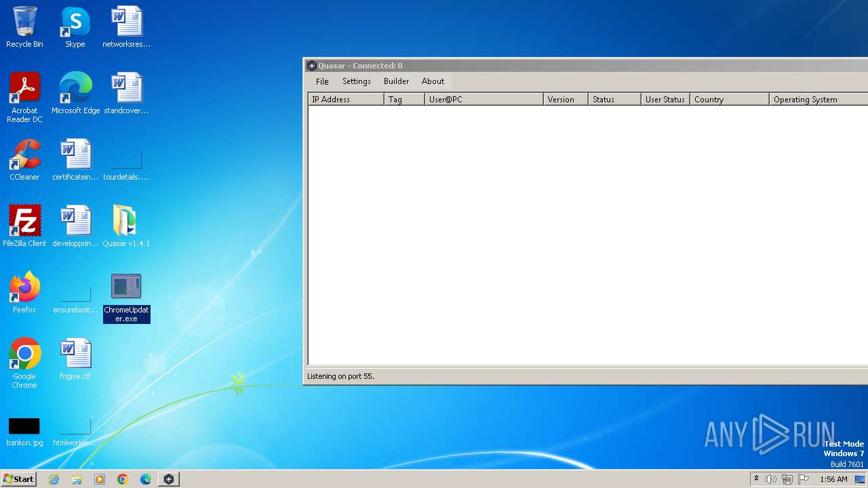Switch to the Quasar taskbar button
Screen dimensions: 868x488
tap(169, 479)
